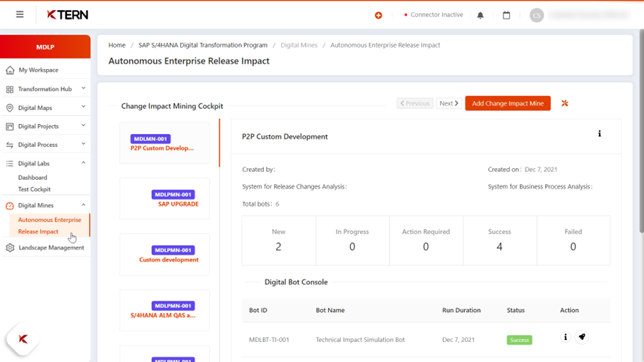The width and height of the screenshot is (644, 362).
Task: Open info icon on P2P Custom Development card
Action: tap(599, 133)
